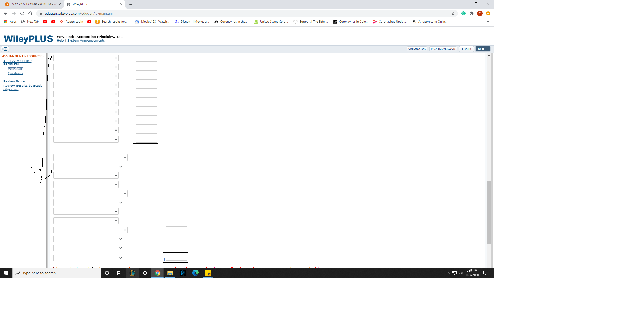This screenshot has width=644, height=313.
Task: Bookmark this page with the star icon
Action: 453,13
